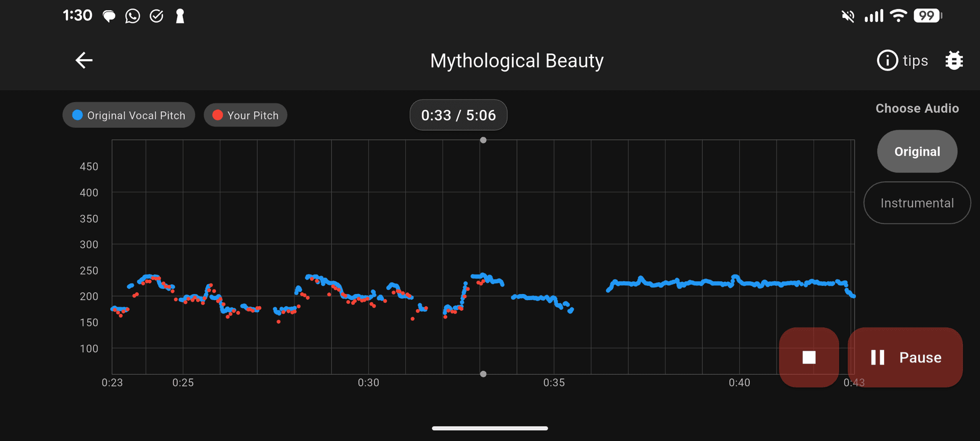Click the 0:33 / 5:06 time indicator
Screen dimensions: 980x441
point(458,115)
